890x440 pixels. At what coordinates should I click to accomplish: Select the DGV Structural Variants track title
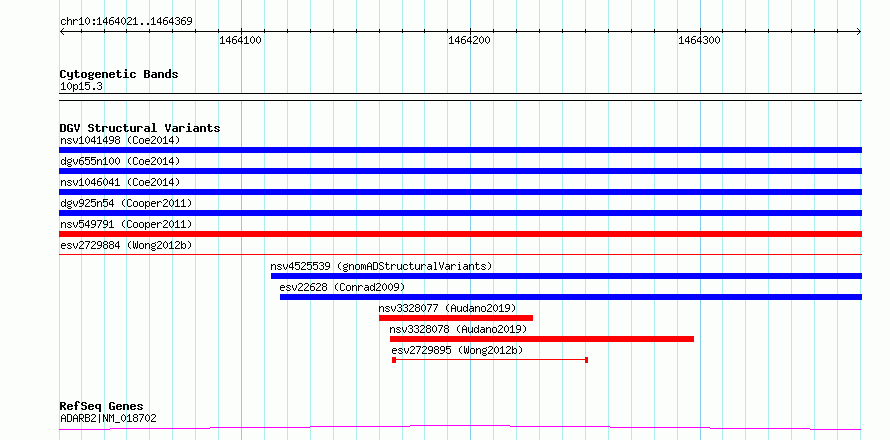pos(140,128)
